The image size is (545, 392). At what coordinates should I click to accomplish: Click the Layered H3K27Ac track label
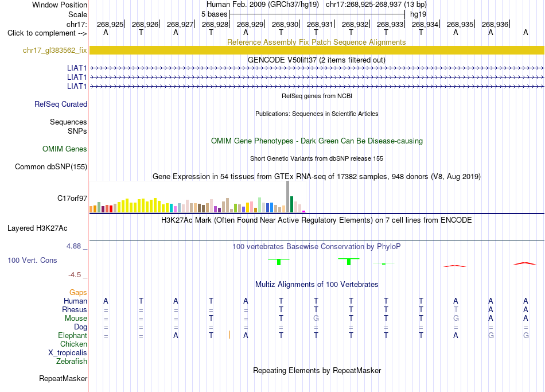(x=37, y=228)
